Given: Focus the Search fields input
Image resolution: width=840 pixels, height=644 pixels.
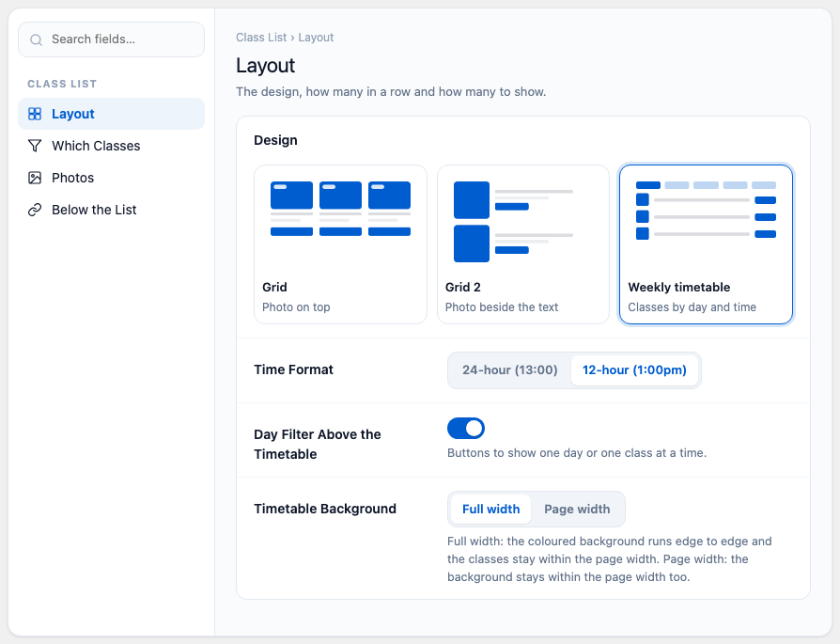Looking at the screenshot, I should click(x=112, y=39).
